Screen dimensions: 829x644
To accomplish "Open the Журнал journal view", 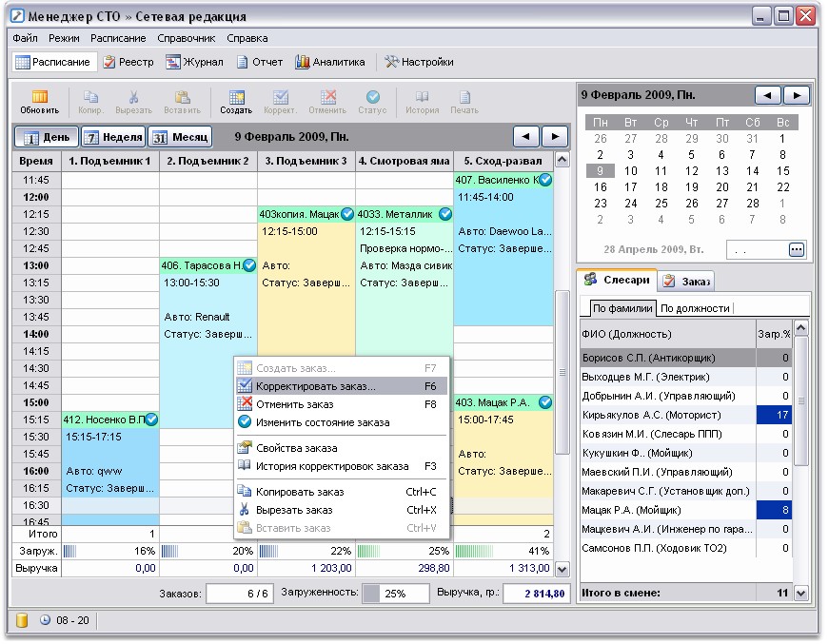I will (195, 62).
